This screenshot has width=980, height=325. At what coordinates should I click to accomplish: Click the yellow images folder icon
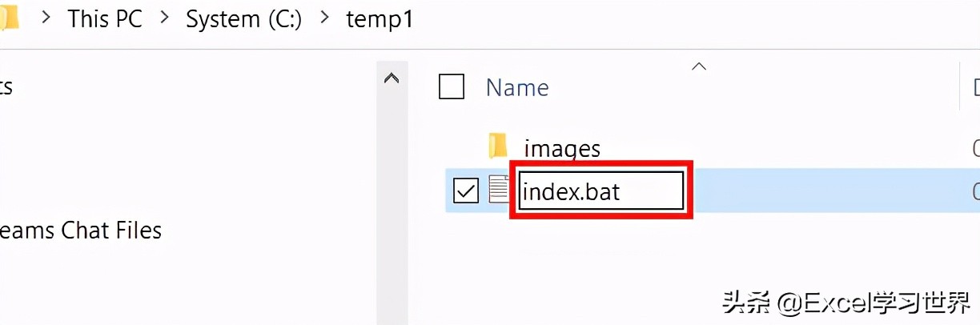(x=498, y=146)
